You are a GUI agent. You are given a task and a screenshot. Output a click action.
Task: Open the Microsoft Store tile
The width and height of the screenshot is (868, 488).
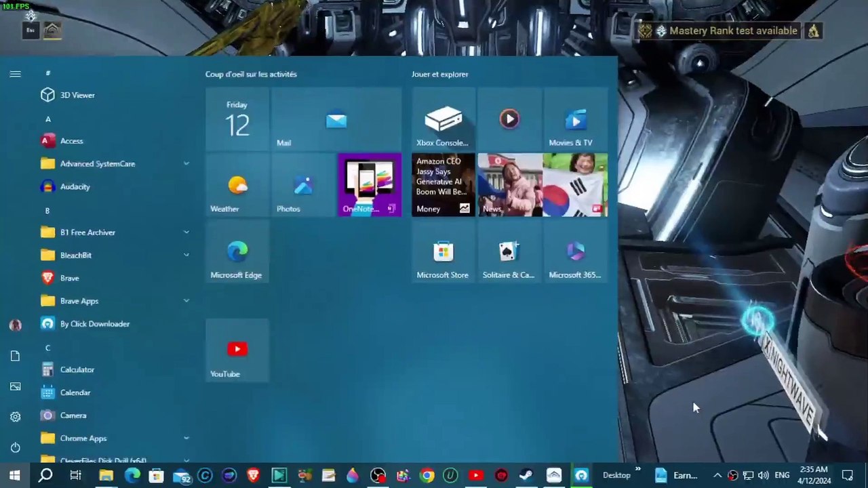443,251
